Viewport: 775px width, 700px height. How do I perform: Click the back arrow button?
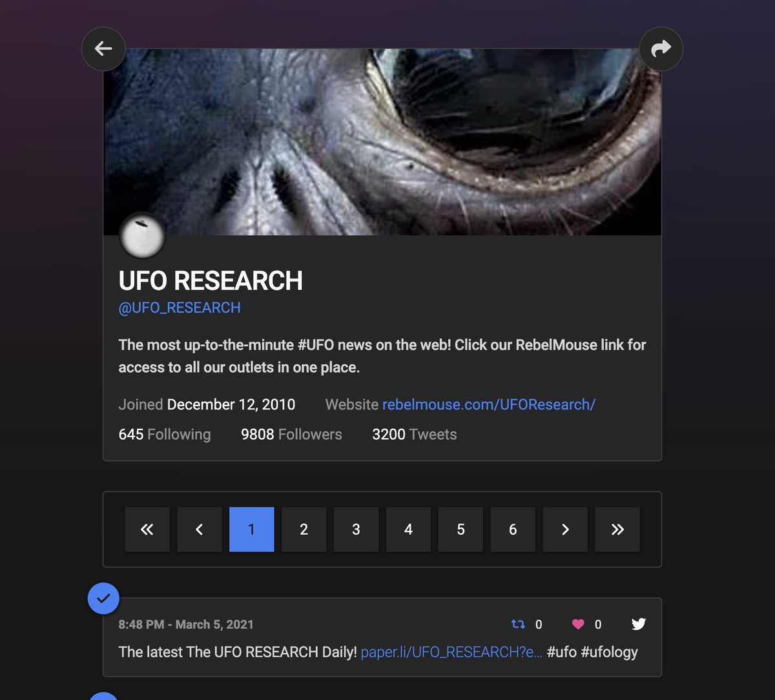pyautogui.click(x=103, y=48)
